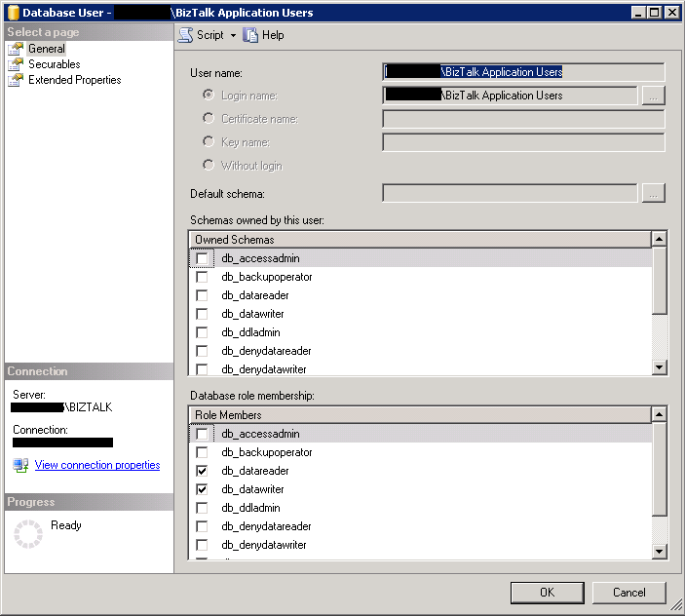Open the Script dropdown arrow

[234, 35]
